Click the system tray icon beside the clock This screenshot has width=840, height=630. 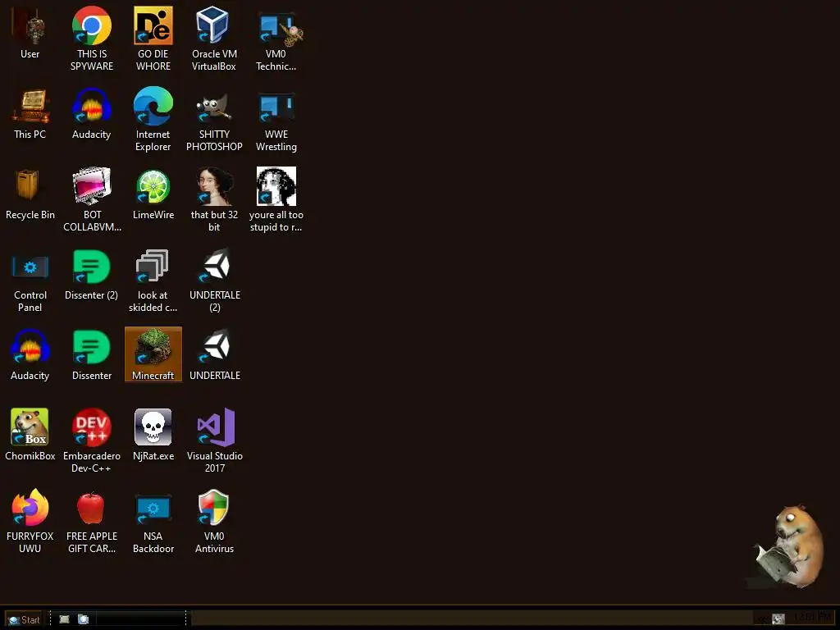(778, 619)
